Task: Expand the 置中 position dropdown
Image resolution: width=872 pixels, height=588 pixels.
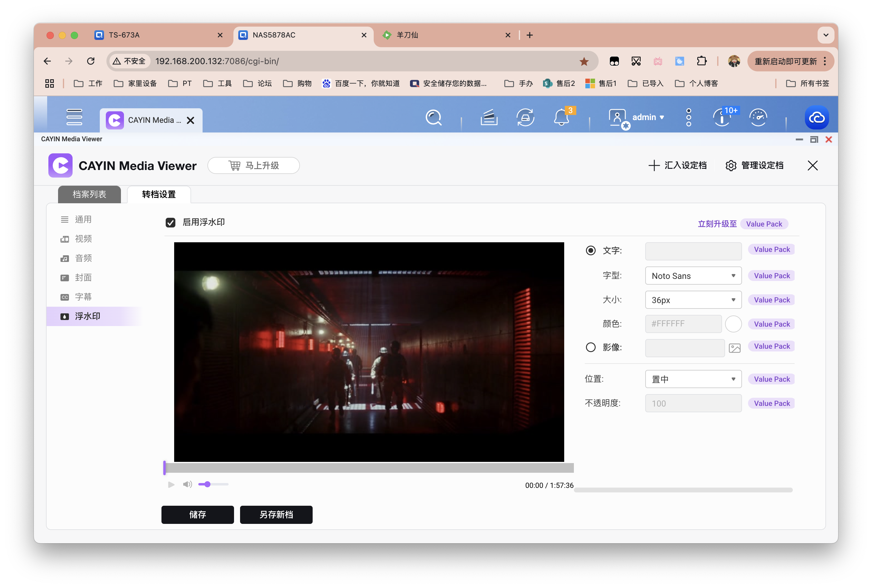Action: click(x=693, y=379)
